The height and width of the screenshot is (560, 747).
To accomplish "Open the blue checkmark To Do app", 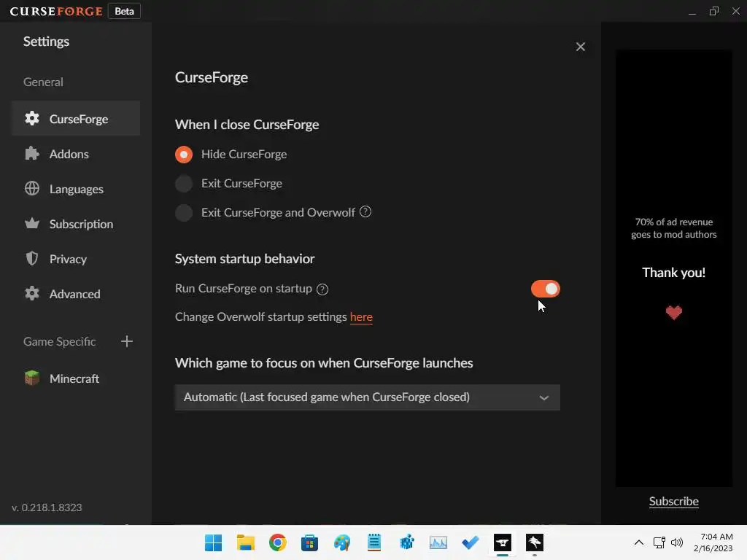I will pos(471,542).
